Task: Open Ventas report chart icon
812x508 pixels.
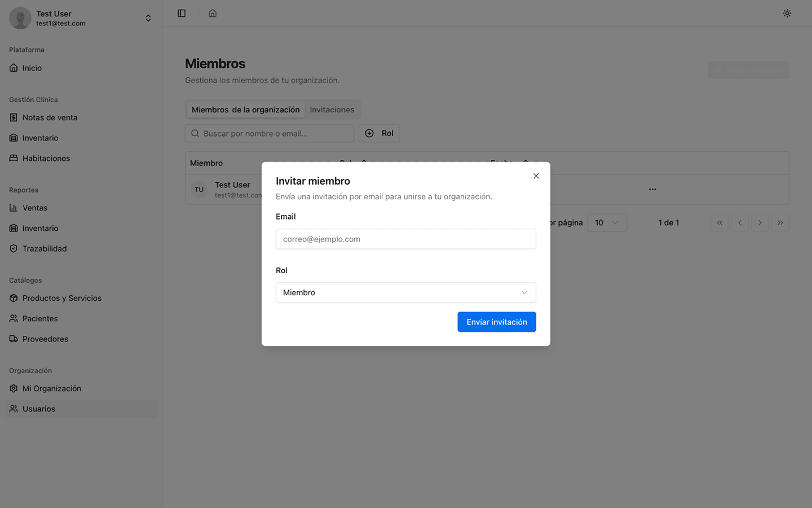Action: point(14,208)
